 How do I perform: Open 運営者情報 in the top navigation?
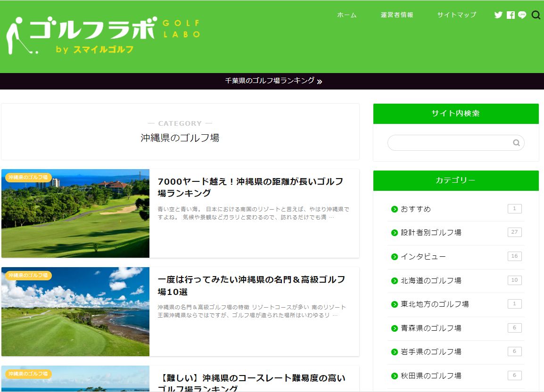click(397, 15)
